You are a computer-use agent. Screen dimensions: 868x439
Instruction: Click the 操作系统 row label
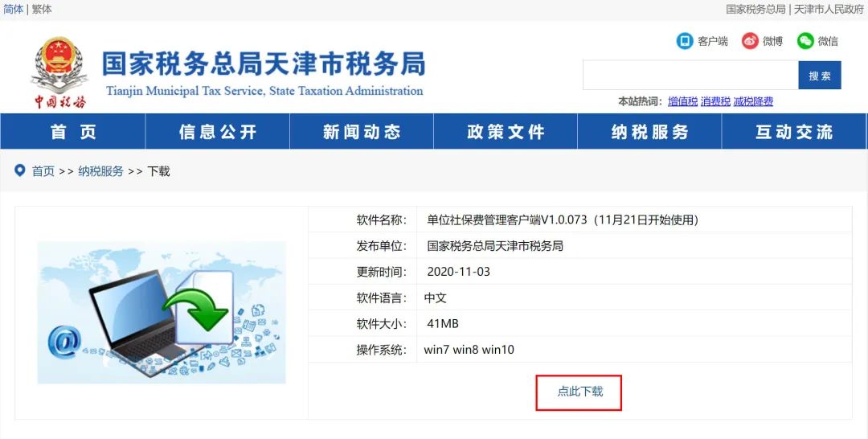click(382, 350)
